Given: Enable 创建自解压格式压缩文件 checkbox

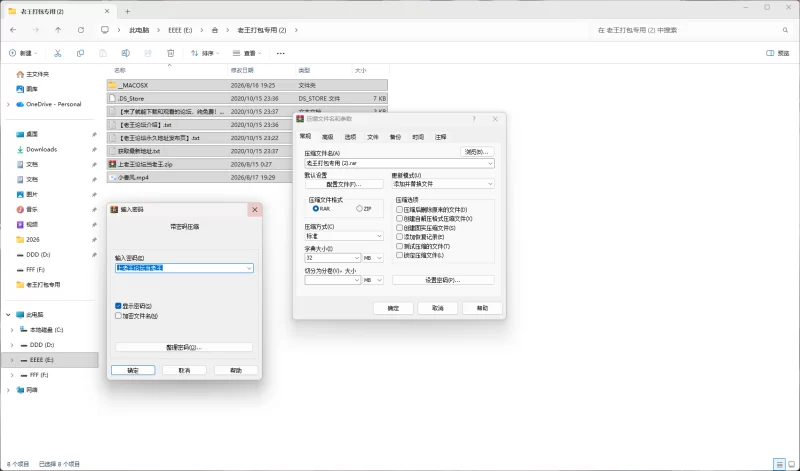Looking at the screenshot, I should tap(399, 218).
